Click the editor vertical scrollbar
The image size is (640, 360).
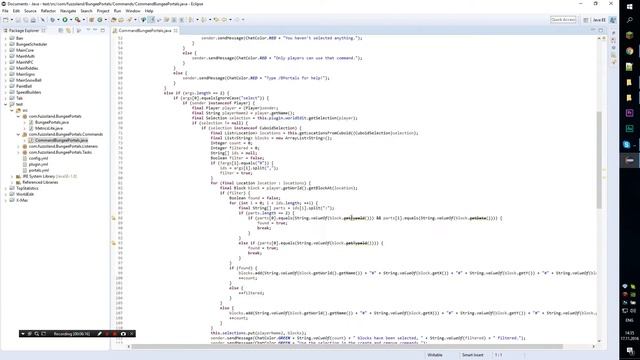(599, 159)
